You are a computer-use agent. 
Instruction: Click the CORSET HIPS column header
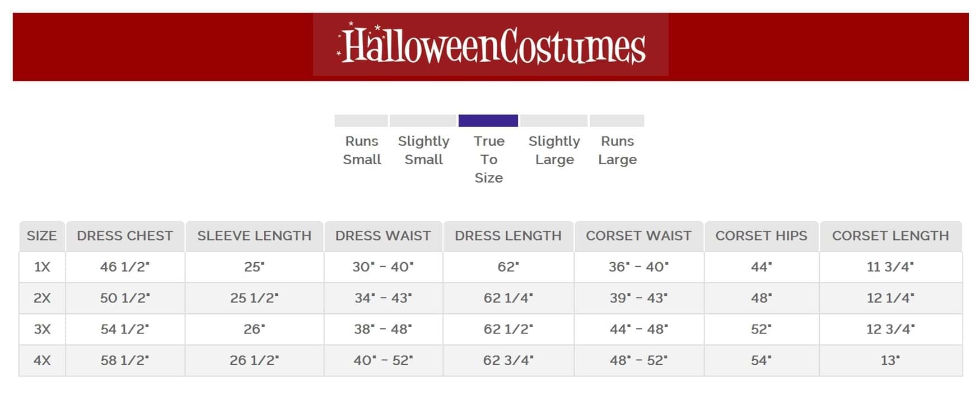(x=761, y=236)
